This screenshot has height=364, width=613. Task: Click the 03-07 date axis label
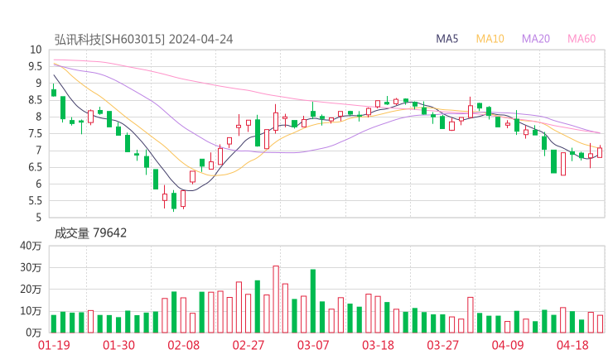[x=313, y=345]
